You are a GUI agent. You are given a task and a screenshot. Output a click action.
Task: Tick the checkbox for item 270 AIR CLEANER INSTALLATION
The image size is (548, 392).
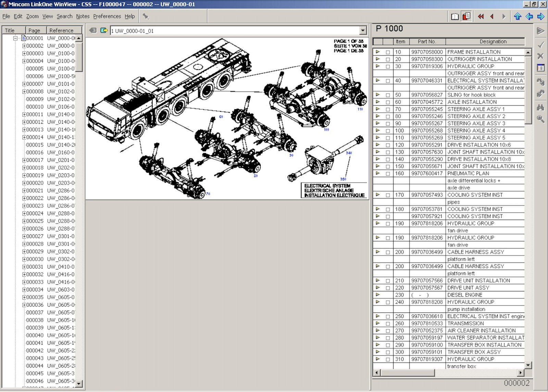click(x=388, y=331)
